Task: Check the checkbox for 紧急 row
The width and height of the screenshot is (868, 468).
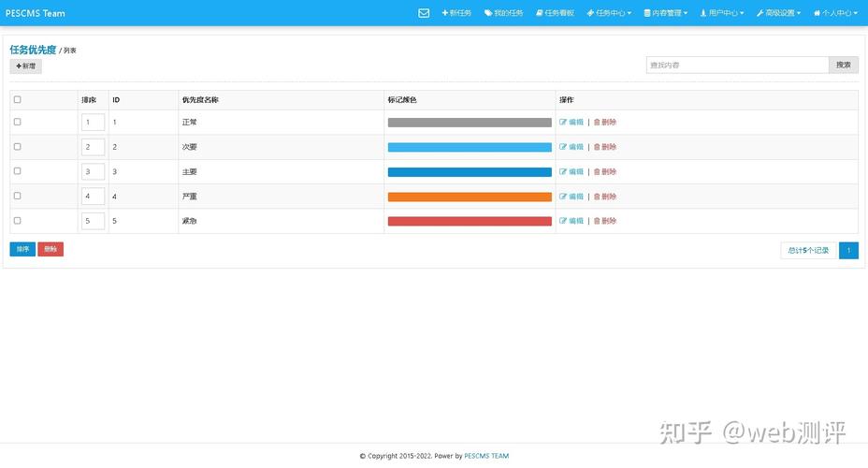Action: (x=17, y=221)
